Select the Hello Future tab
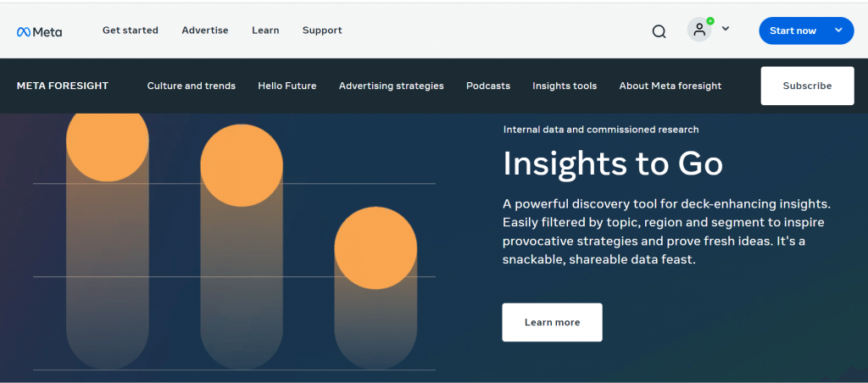Image resolution: width=868 pixels, height=383 pixels. click(287, 86)
